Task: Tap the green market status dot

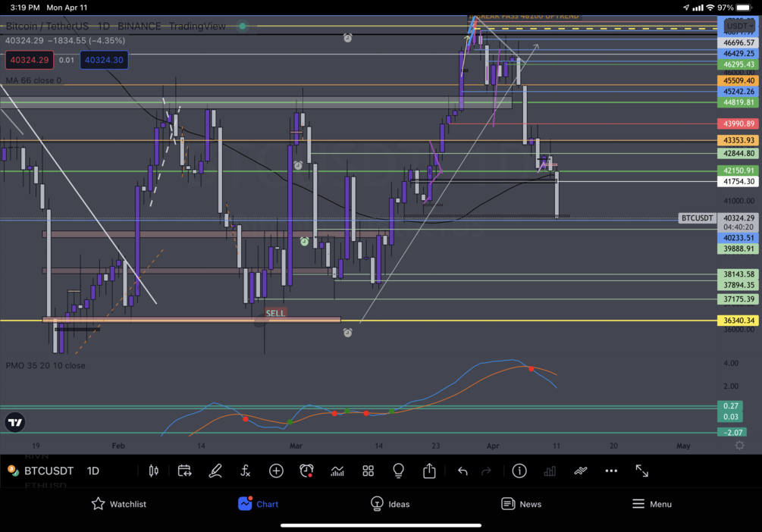Action: coord(242,27)
